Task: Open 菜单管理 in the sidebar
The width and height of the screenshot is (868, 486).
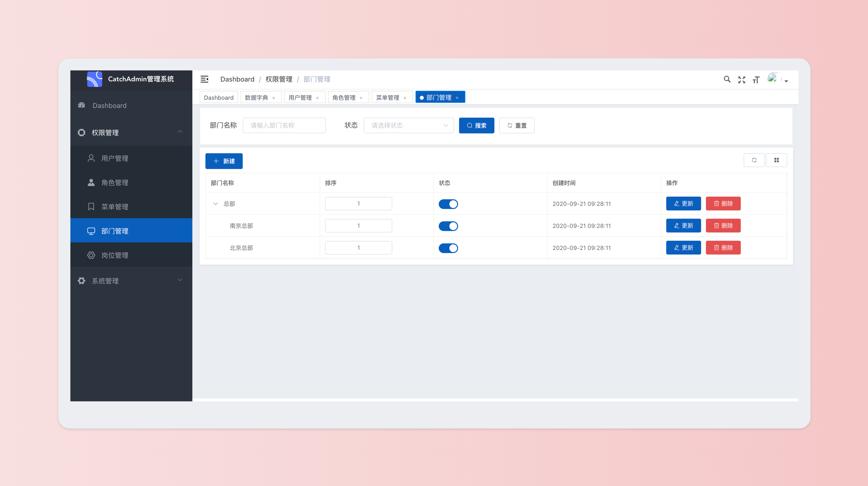Action: (131, 207)
